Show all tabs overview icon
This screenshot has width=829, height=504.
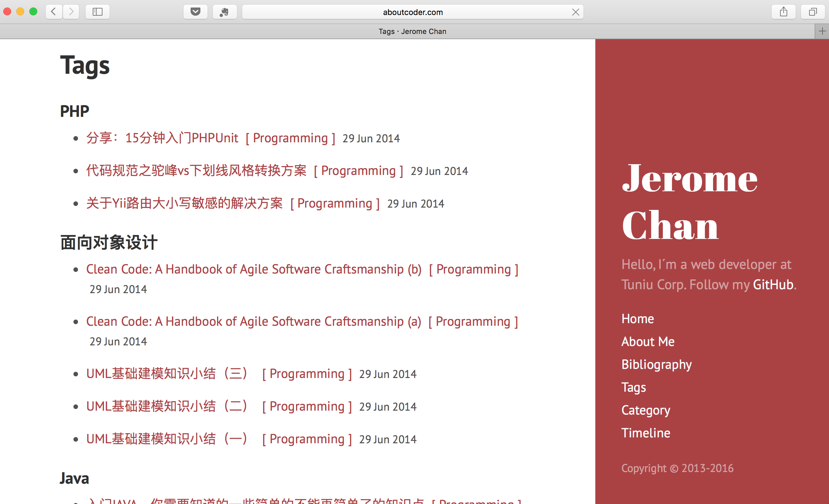[812, 12]
